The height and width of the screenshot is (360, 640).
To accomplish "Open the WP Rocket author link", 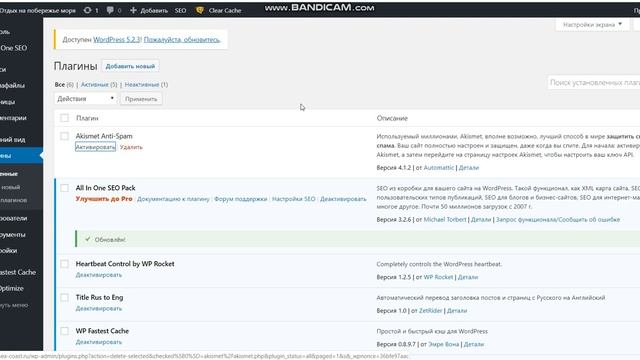I will click(x=438, y=277).
